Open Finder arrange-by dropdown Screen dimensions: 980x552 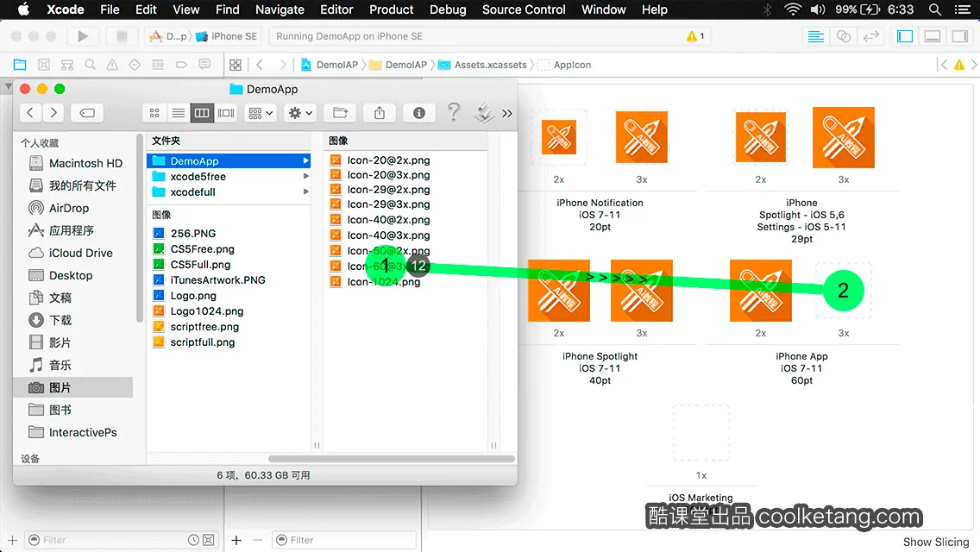point(261,113)
